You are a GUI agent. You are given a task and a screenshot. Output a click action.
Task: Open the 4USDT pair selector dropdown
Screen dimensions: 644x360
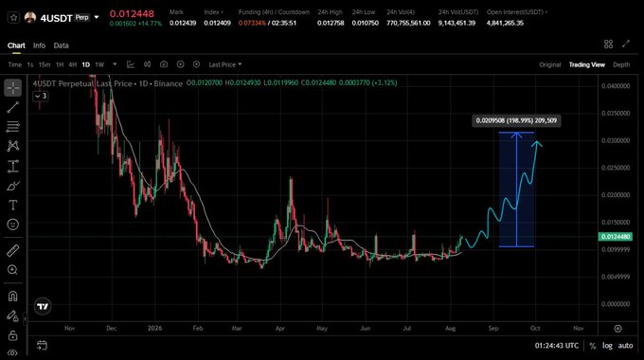pos(97,18)
